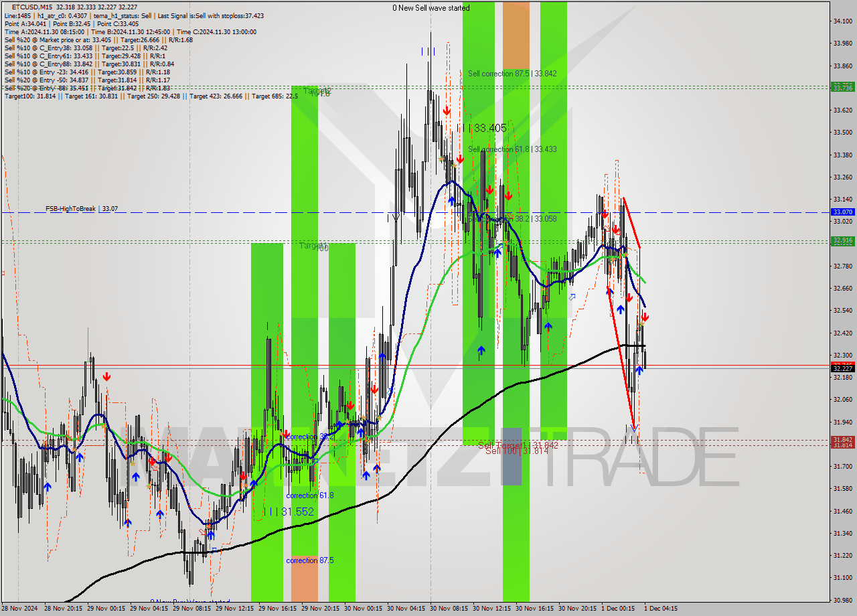Select the blue 'correction 61.8' label
857x616 pixels.
point(309,495)
